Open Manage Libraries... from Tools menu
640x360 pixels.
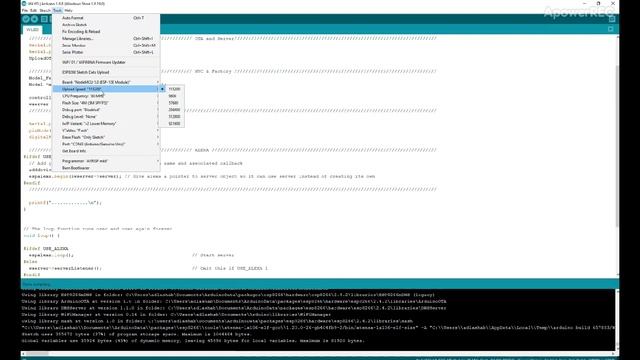click(106, 38)
